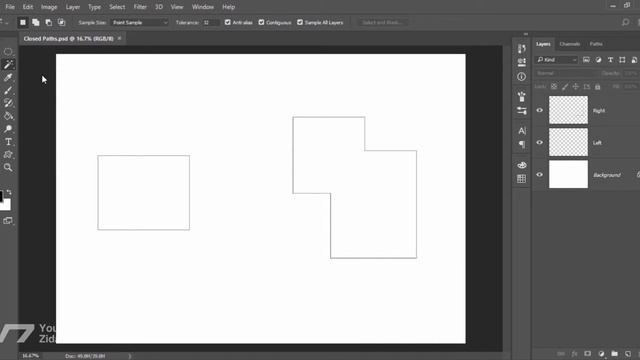This screenshot has height=360, width=640.
Task: Expand the status bar info arrow
Action: pos(130,356)
